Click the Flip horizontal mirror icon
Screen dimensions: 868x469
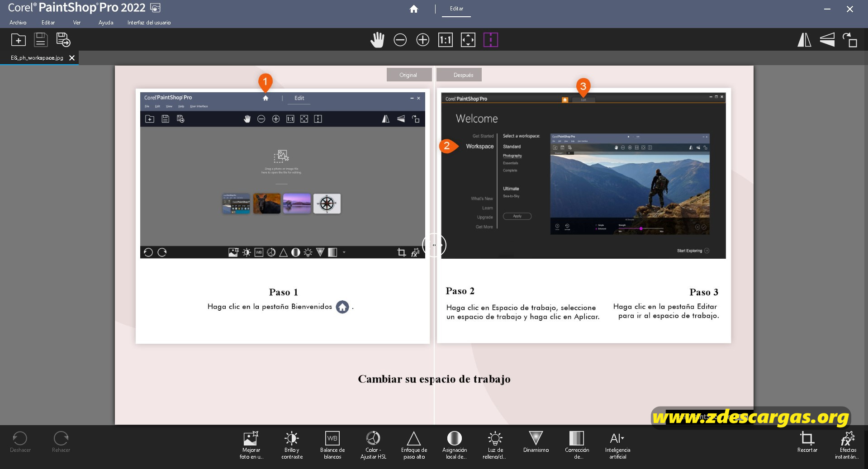pos(804,40)
